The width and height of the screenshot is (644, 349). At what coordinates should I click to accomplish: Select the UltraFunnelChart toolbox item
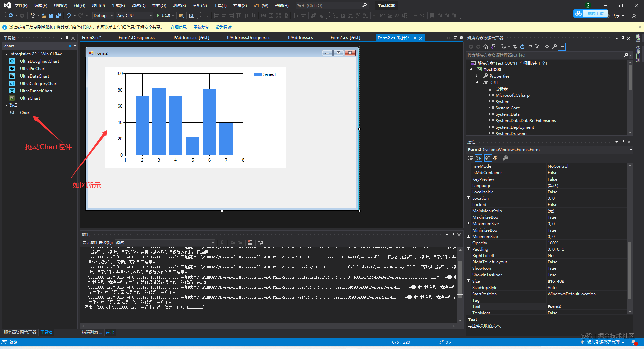click(36, 91)
